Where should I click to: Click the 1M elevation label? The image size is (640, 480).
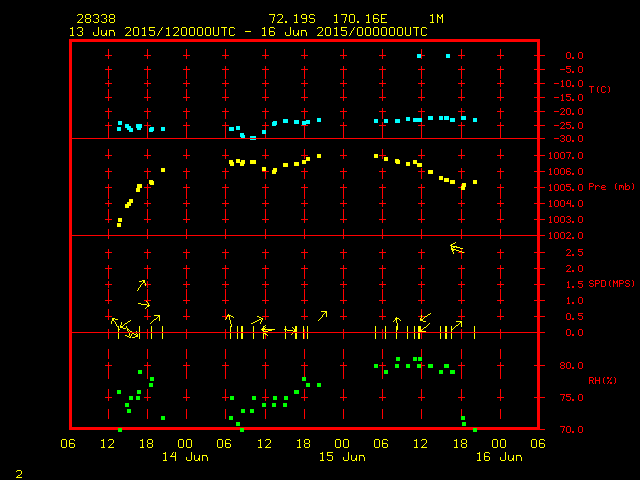[x=437, y=19]
